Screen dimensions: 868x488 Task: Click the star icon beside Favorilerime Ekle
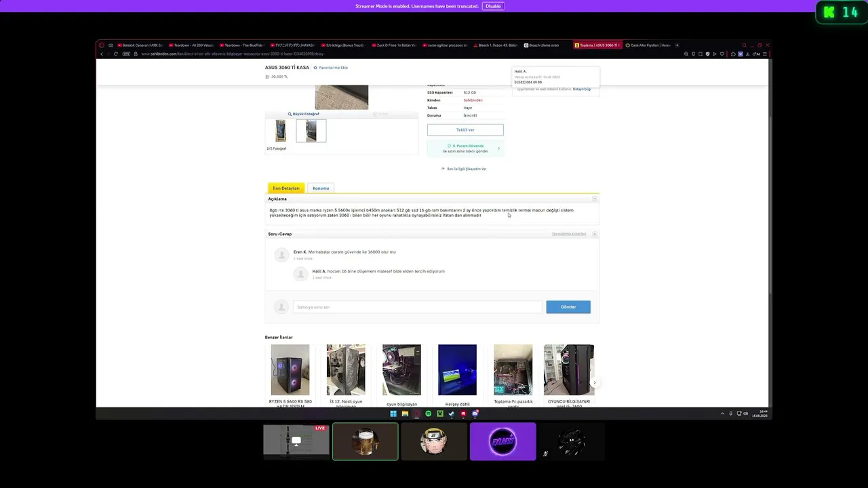(315, 68)
